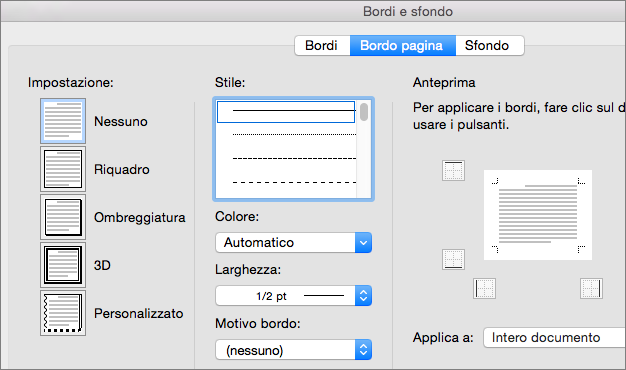Viewport: 626px width, 370px height.
Task: Pick the Ombreggiatura shadow border icon
Action: click(63, 217)
